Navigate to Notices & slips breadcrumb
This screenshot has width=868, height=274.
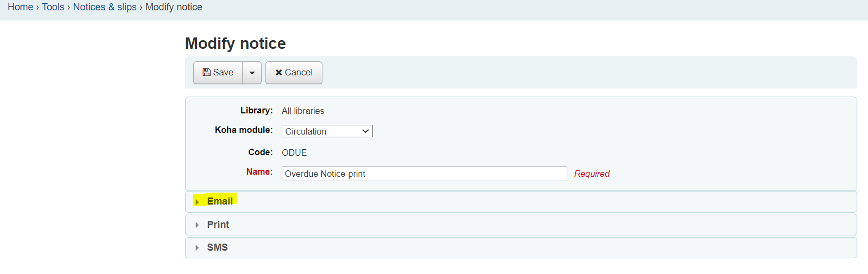(105, 7)
